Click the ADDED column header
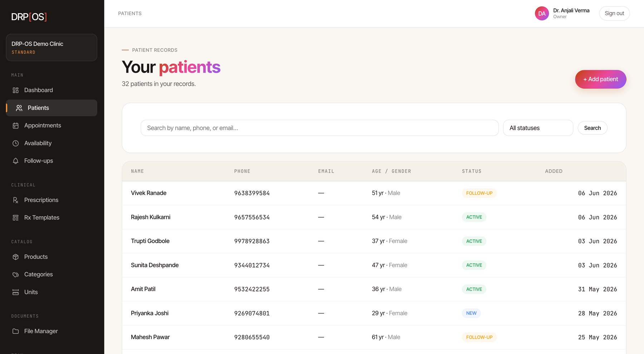This screenshot has width=644, height=354. tap(554, 171)
